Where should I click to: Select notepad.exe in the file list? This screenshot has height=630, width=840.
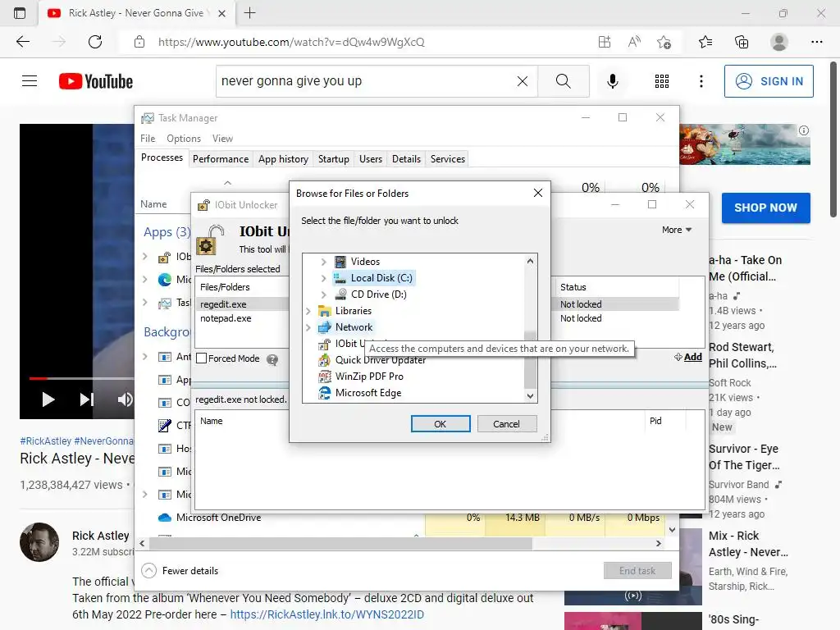[x=226, y=318]
